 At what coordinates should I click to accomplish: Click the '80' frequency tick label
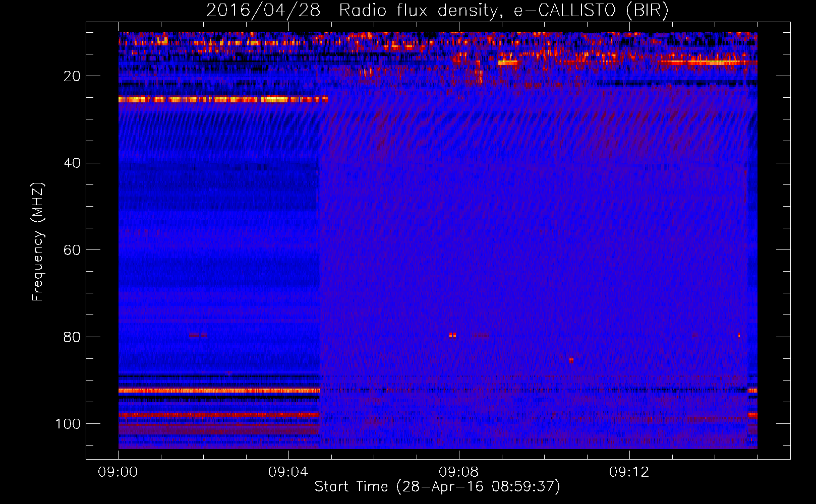coord(73,337)
